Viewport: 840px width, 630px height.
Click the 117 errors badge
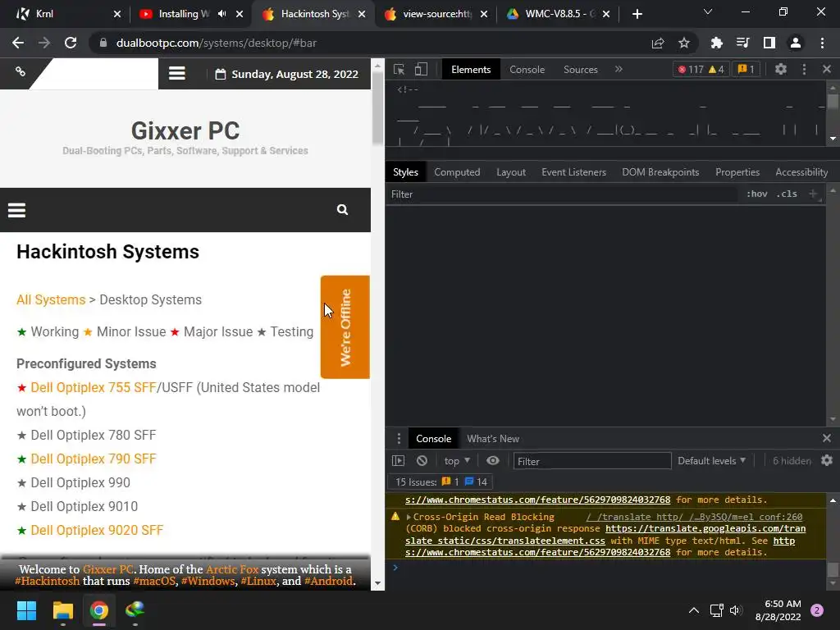[x=701, y=69]
